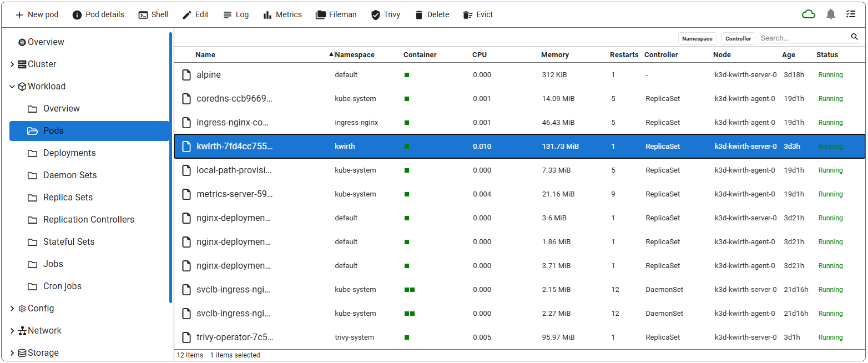Click the 14.09 MiB memory value
Screen dimensions: 868x363
(x=558, y=99)
